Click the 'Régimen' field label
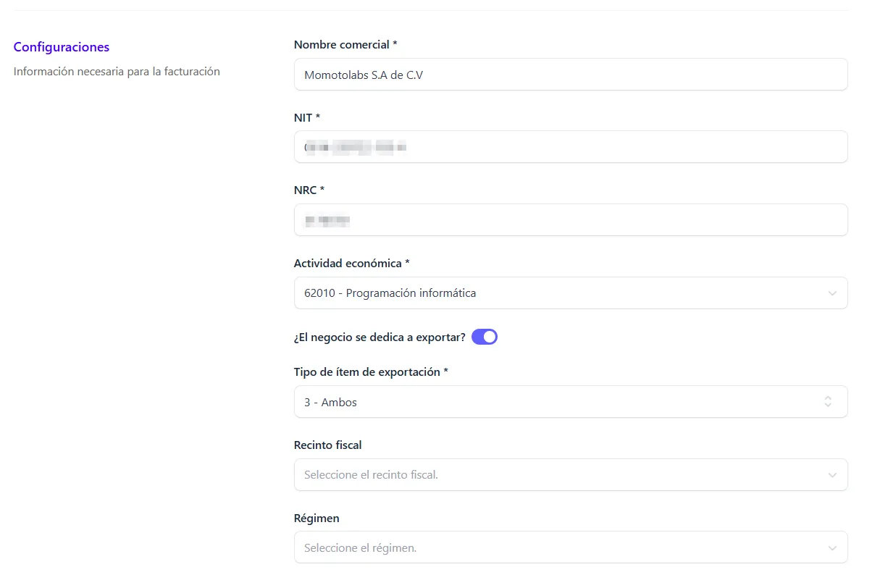The width and height of the screenshot is (888, 588). [317, 518]
